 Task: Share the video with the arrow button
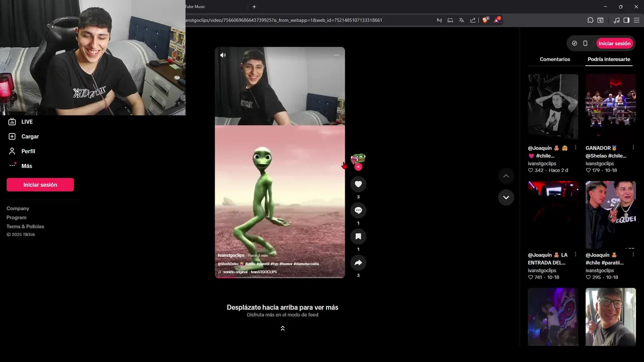point(358,263)
